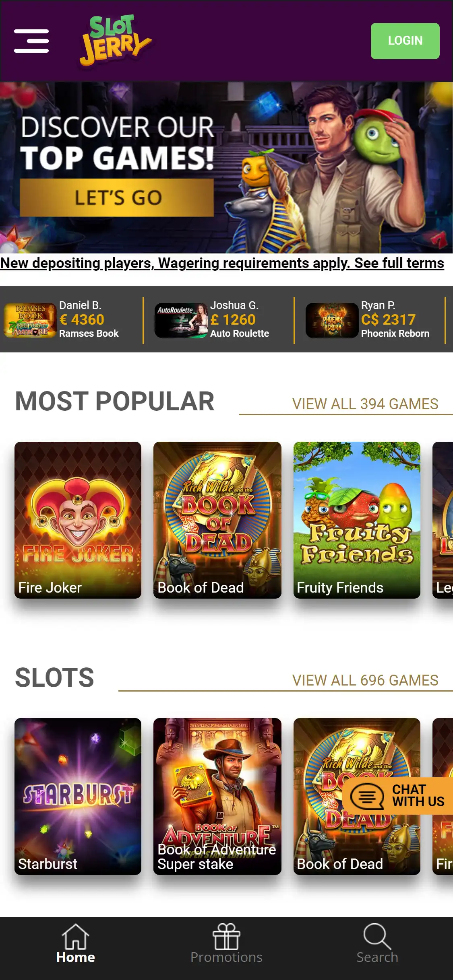This screenshot has height=980, width=453.
Task: Click the Auto Roulette winner icon
Action: (x=181, y=320)
